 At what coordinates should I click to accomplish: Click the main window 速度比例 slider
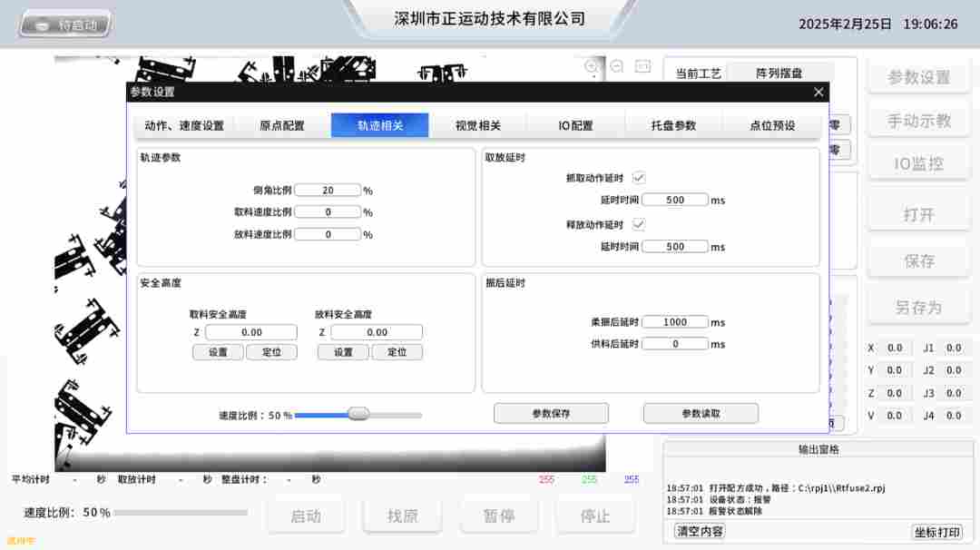tap(181, 513)
